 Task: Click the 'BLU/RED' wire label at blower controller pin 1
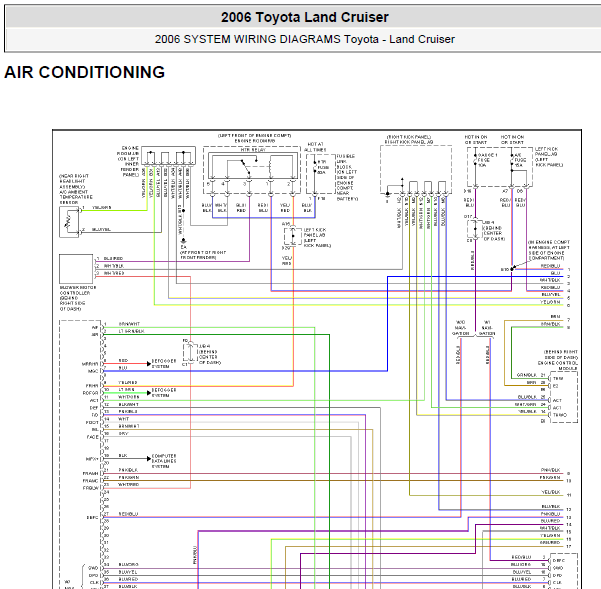click(113, 258)
